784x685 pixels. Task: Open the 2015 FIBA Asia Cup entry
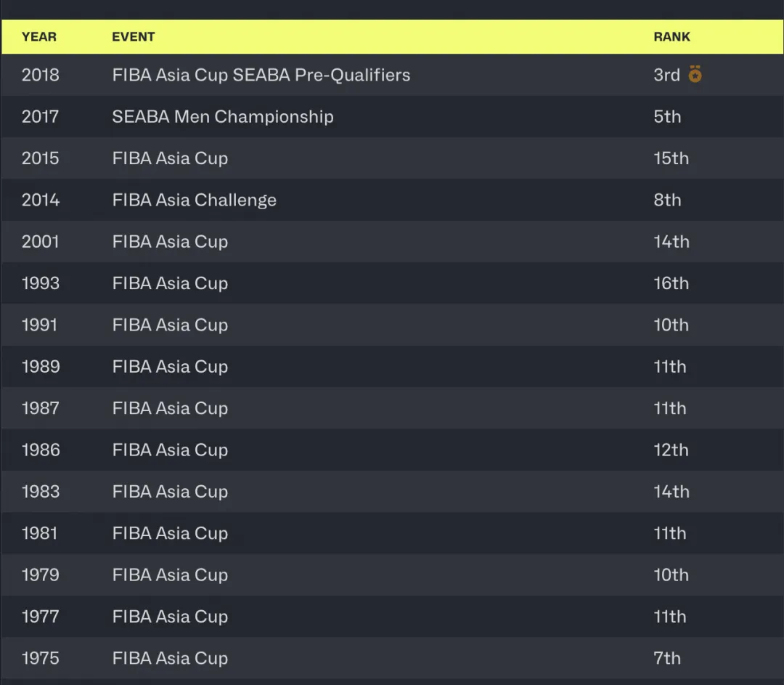[x=170, y=158]
